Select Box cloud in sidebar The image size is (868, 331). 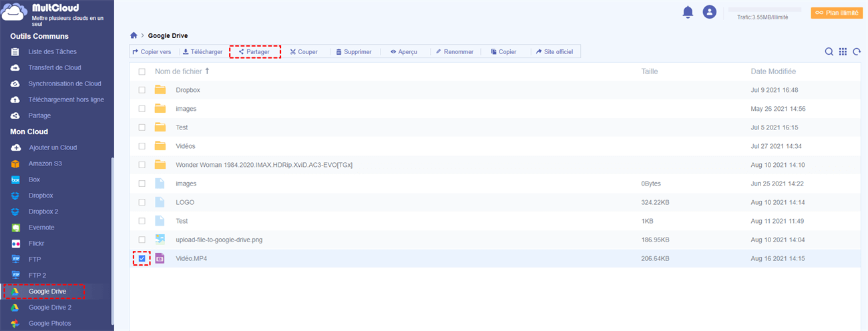point(34,180)
